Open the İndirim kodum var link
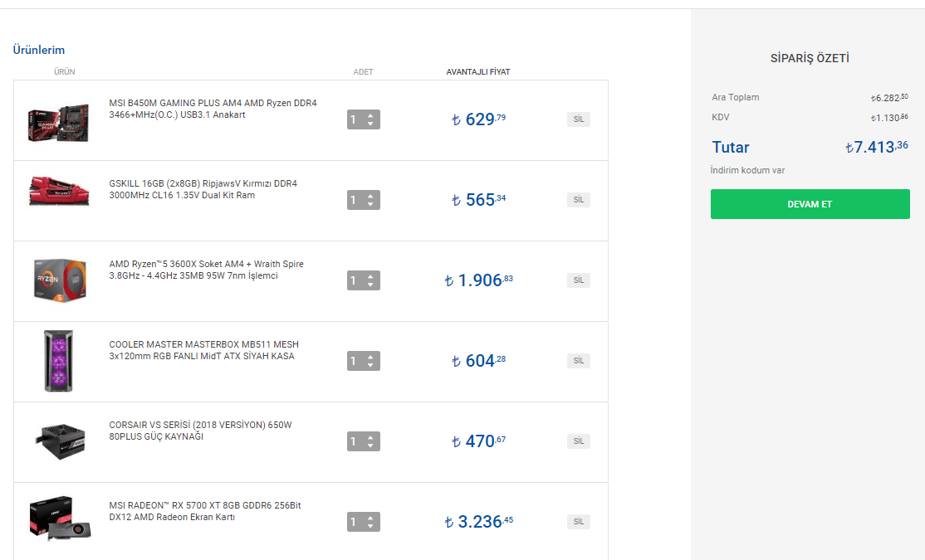925x560 pixels. 747,170
